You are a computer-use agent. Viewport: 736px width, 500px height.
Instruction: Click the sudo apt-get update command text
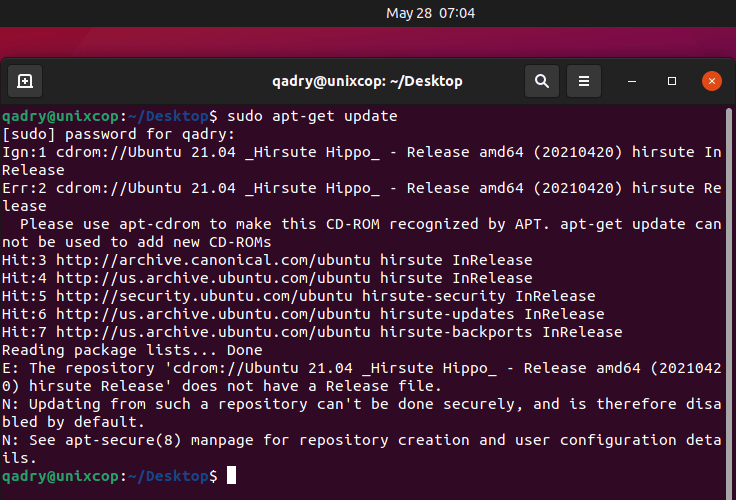click(312, 116)
